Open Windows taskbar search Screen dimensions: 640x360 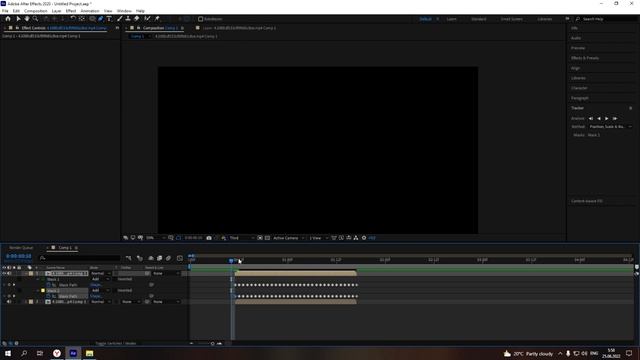coord(24,353)
